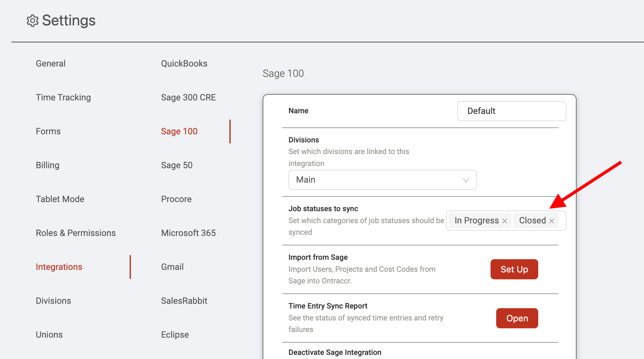This screenshot has width=644, height=359.
Task: Open General settings
Action: click(x=51, y=63)
